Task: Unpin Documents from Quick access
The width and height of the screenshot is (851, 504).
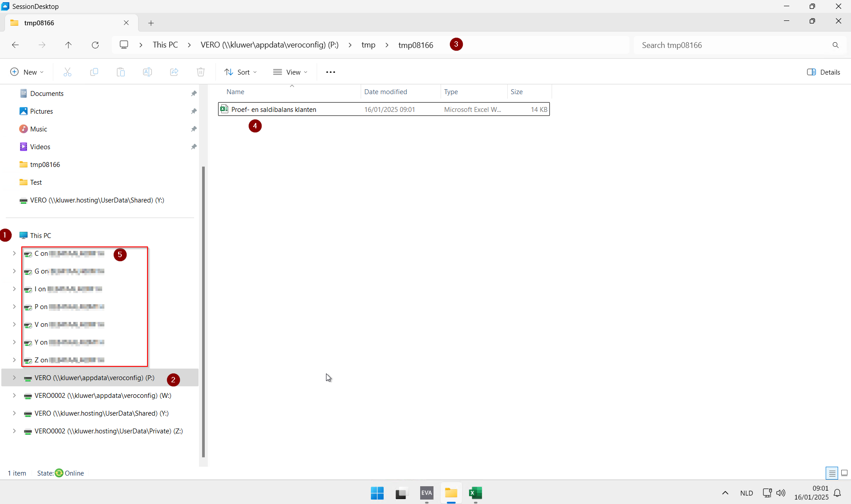Action: pos(194,93)
